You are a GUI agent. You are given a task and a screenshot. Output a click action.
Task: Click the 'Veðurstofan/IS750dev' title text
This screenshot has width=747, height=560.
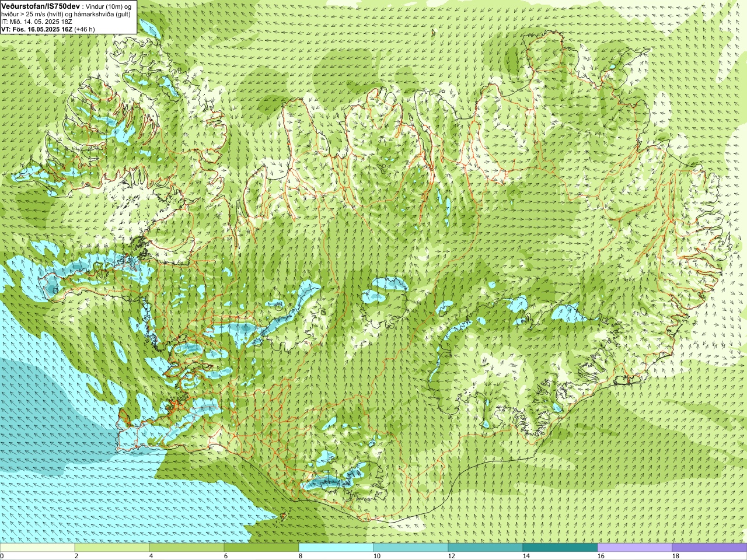(41, 5)
